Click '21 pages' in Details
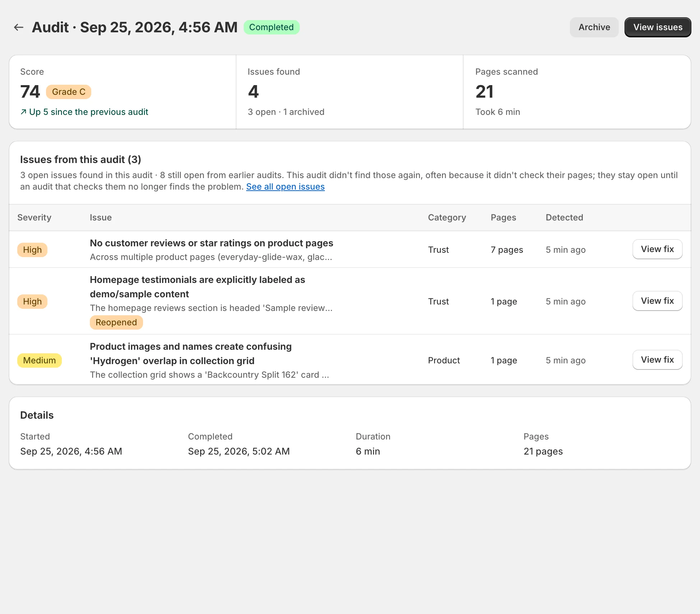 [x=543, y=451]
